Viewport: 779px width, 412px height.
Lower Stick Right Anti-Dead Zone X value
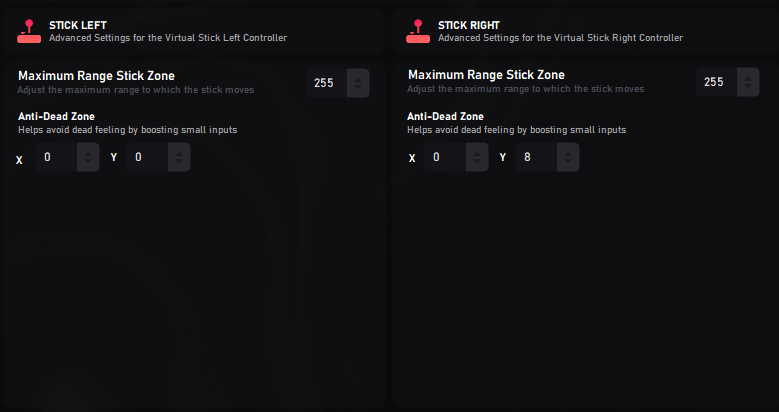click(477, 164)
